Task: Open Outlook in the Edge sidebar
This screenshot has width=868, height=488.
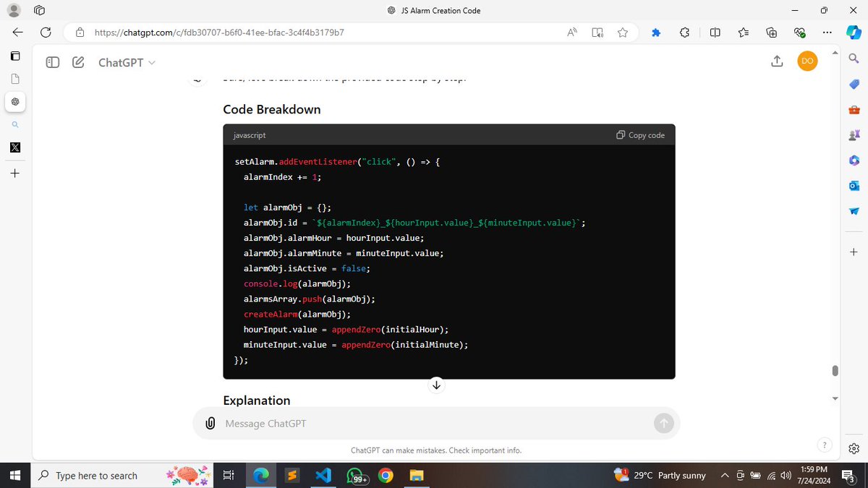Action: (854, 186)
